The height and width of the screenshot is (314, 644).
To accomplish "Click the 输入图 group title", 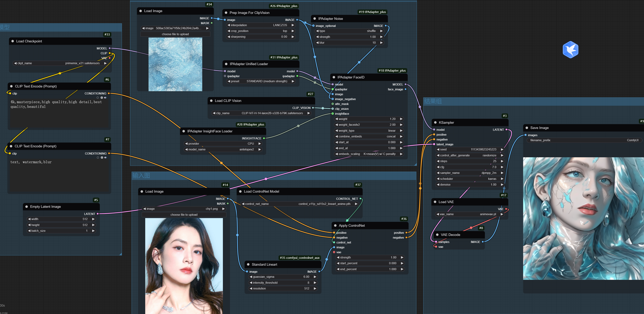I will 141,176.
